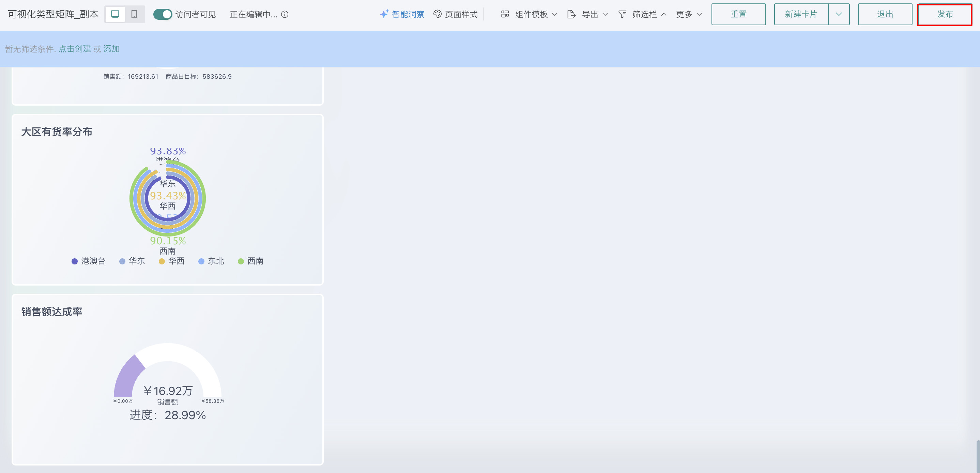The width and height of the screenshot is (980, 473).
Task: Expand the 组件模板 chevron
Action: [555, 14]
